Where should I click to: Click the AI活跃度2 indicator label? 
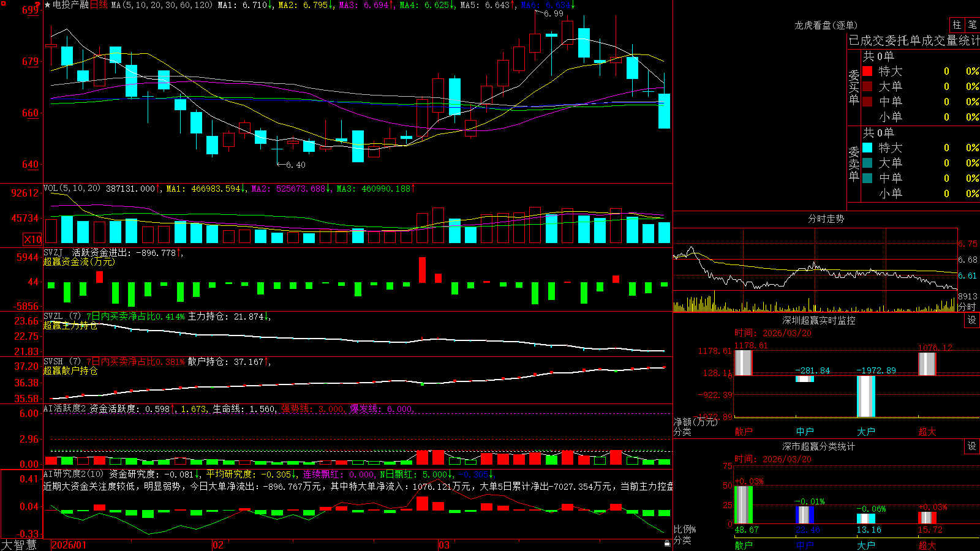[65, 408]
